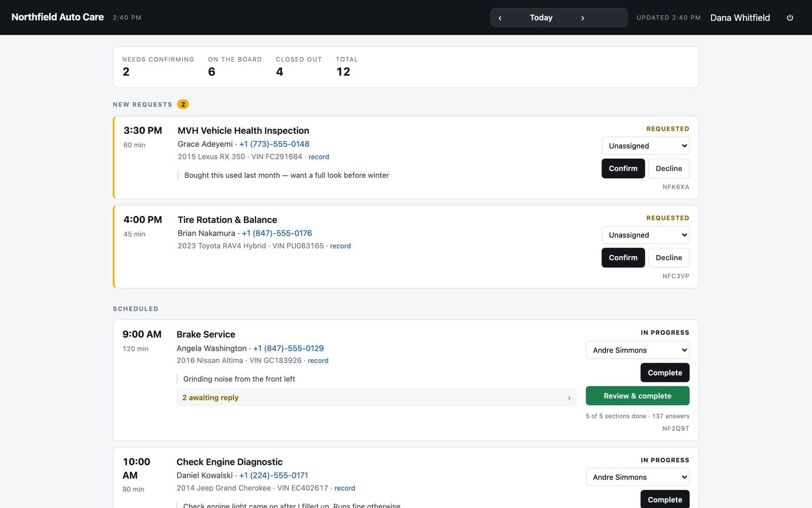Viewport: 812px width, 508px height.
Task: Click the Brake Service title
Action: 206,334
